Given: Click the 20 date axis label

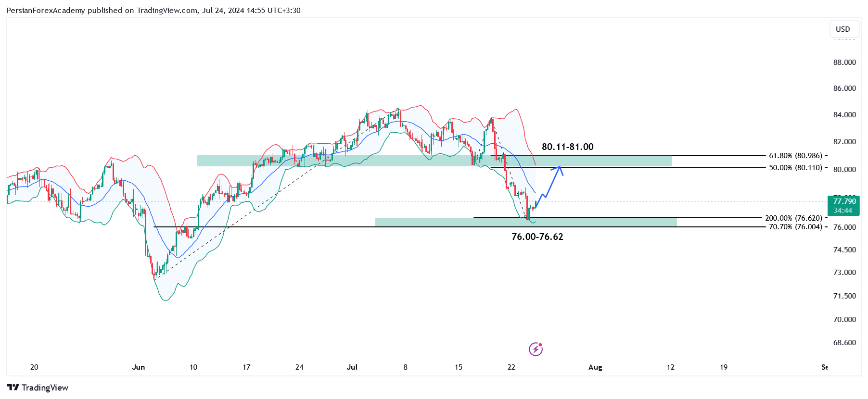Looking at the screenshot, I should pyautogui.click(x=34, y=367).
